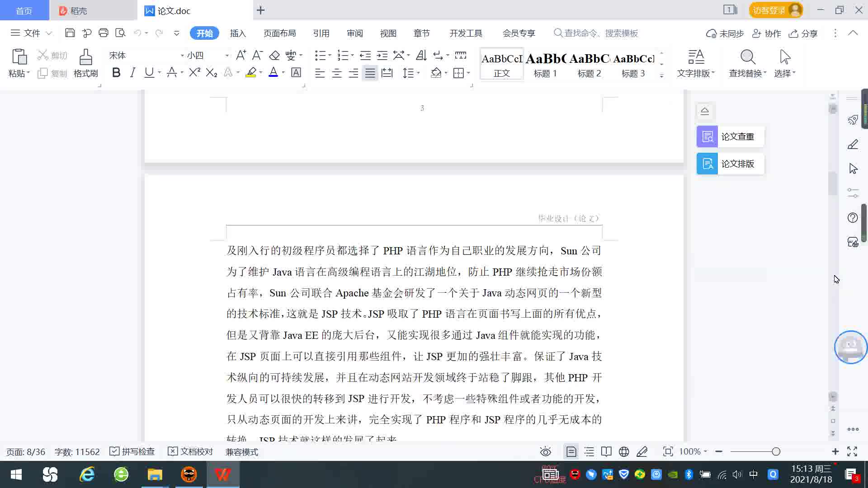Apply bold formatting with B icon

click(x=116, y=73)
